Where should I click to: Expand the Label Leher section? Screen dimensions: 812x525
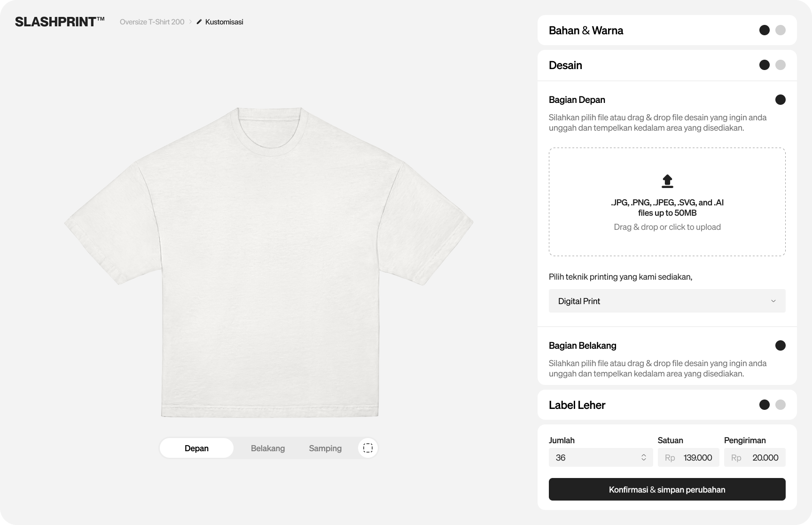(x=577, y=405)
